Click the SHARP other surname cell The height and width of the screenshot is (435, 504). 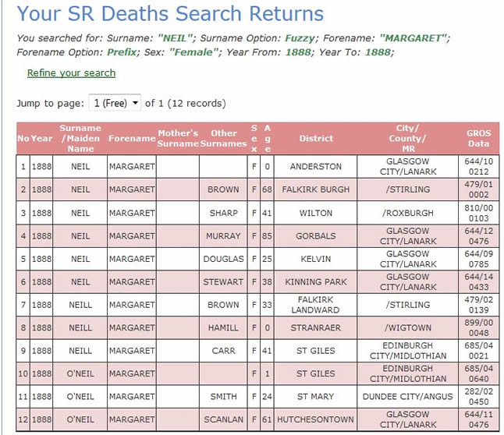pos(224,213)
